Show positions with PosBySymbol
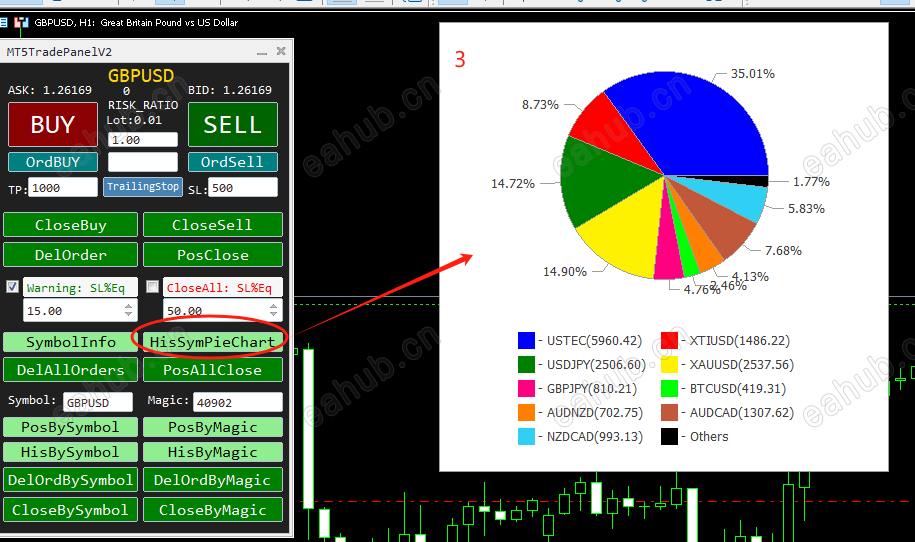The image size is (915, 542). (x=71, y=427)
